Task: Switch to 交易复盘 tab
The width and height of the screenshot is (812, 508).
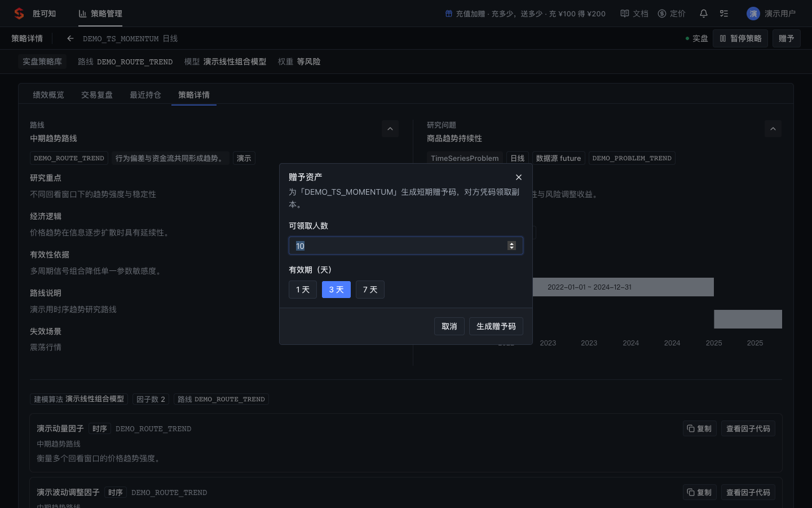Action: point(97,95)
